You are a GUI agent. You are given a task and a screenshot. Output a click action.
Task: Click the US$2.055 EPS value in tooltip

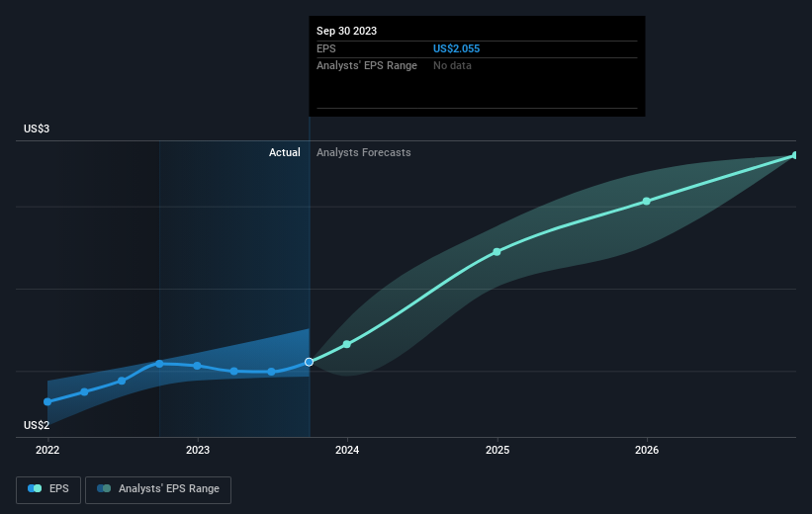(457, 48)
